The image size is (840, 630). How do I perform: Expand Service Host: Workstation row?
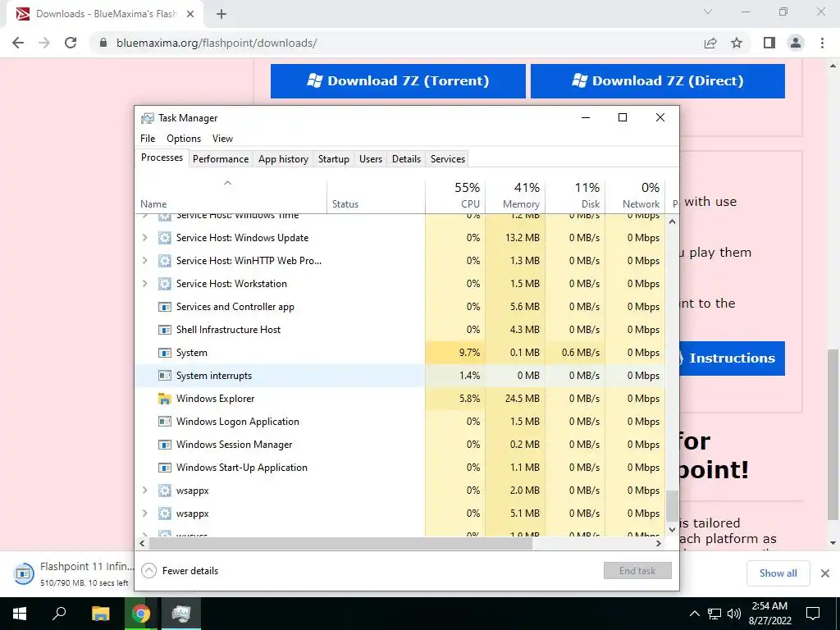click(144, 283)
